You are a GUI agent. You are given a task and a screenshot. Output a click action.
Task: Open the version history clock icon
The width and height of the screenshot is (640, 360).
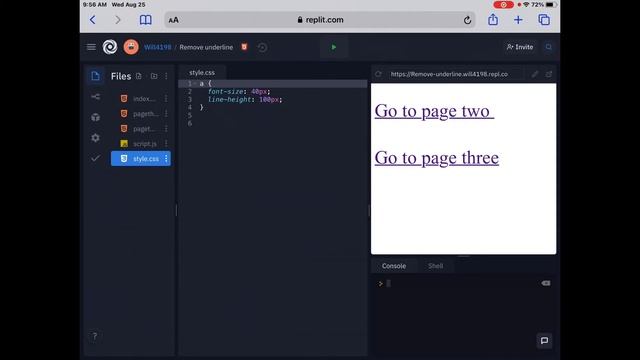[262, 47]
